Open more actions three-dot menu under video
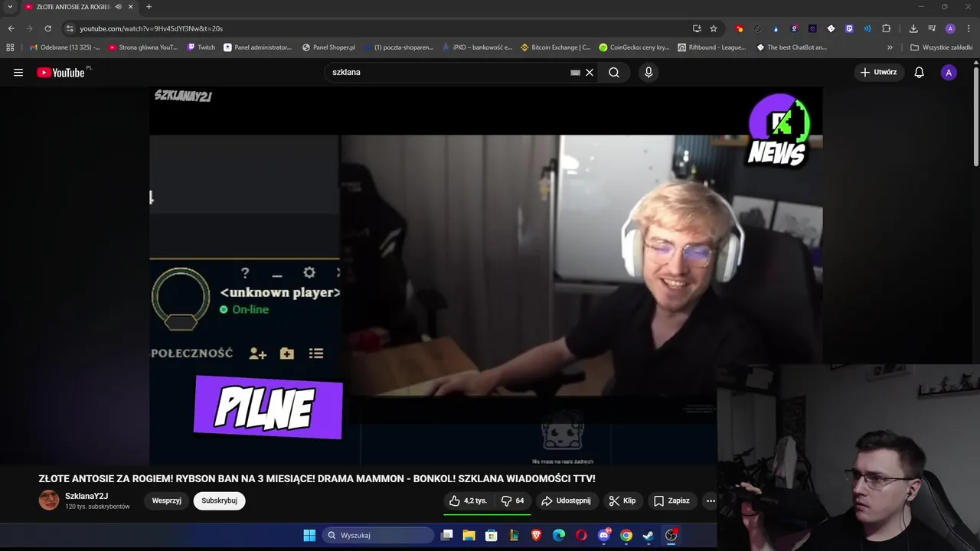This screenshot has height=551, width=980. point(710,500)
